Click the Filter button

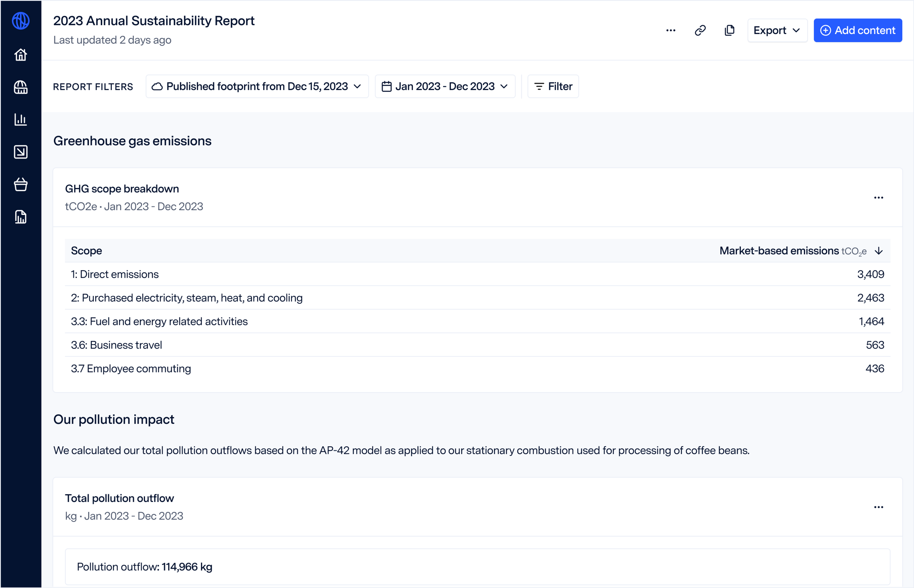553,86
